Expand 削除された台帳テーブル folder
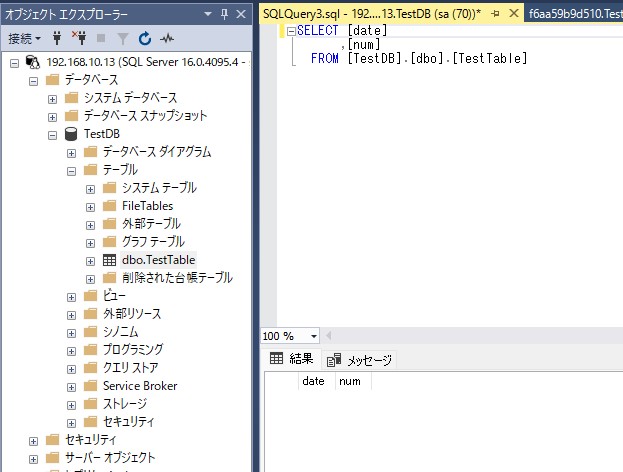 pos(91,279)
